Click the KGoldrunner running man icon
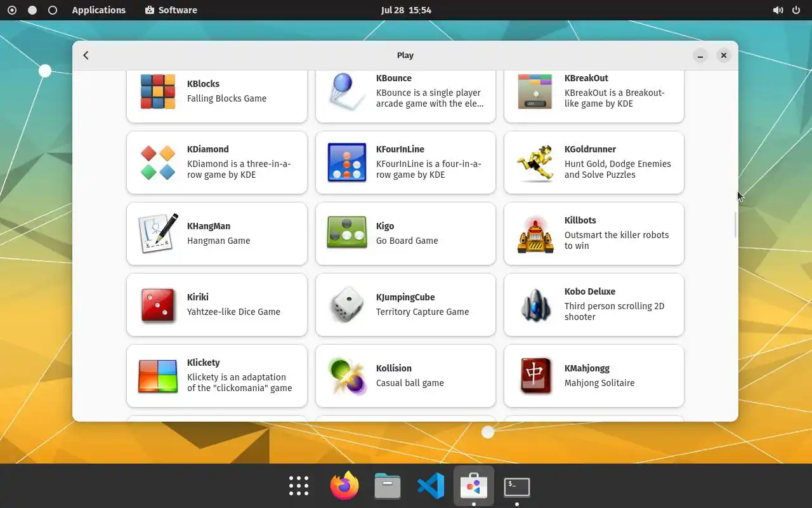The height and width of the screenshot is (508, 812). pos(535,163)
